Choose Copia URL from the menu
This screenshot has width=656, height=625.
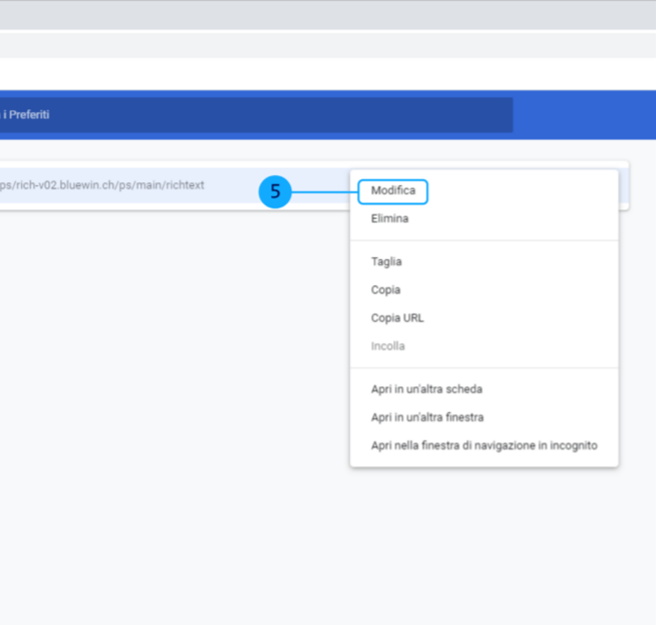click(397, 318)
